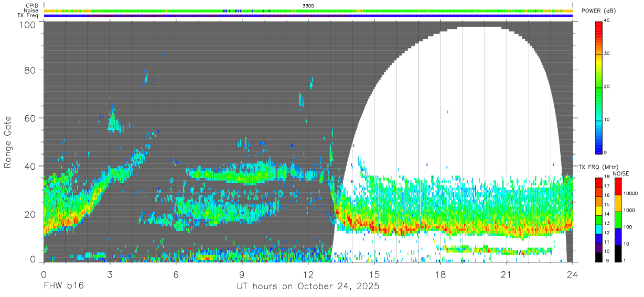Click the CPID label at top left

[32, 6]
